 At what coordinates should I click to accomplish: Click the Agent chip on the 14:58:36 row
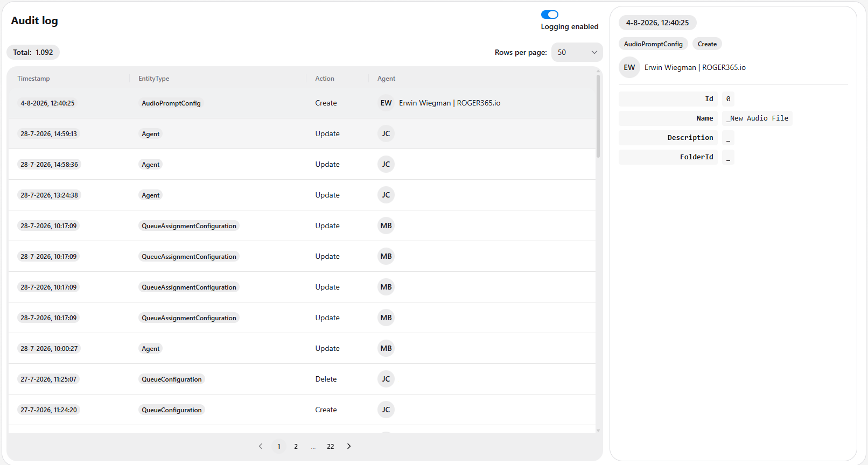click(151, 165)
